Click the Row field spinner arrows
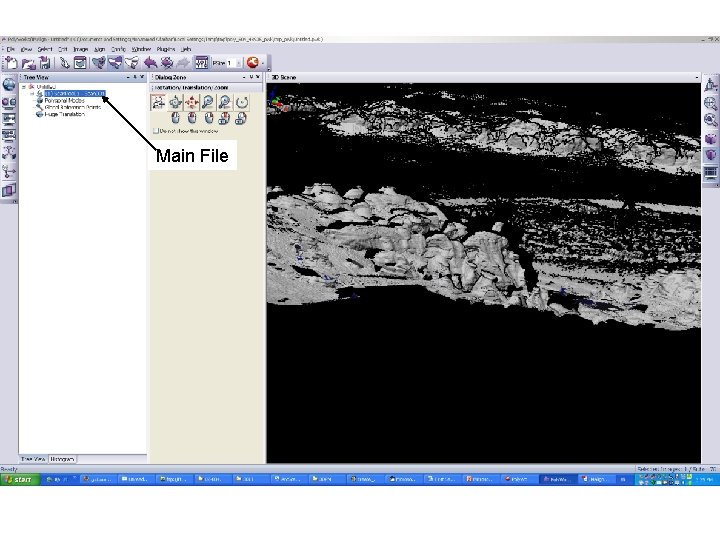This screenshot has width=720, height=540. pyautogui.click(x=239, y=63)
